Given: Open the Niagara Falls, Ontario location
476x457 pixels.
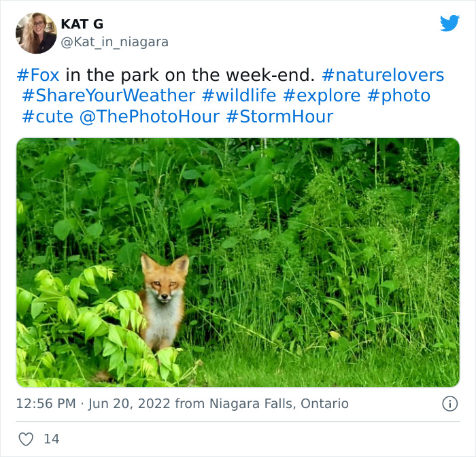Looking at the screenshot, I should pos(279,404).
